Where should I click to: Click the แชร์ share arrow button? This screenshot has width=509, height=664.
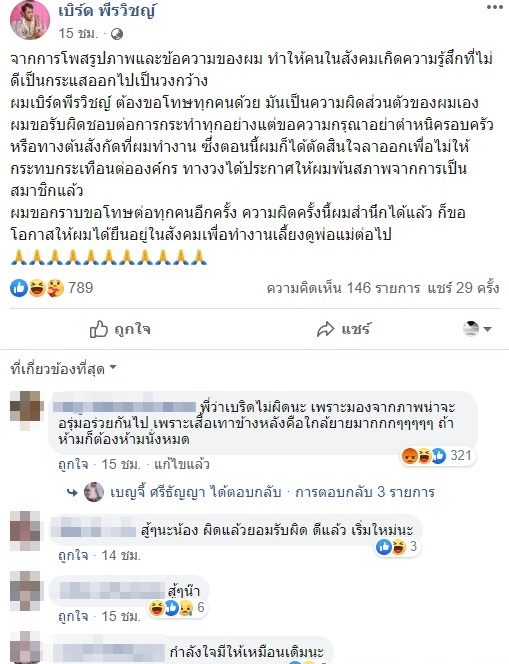tap(343, 329)
